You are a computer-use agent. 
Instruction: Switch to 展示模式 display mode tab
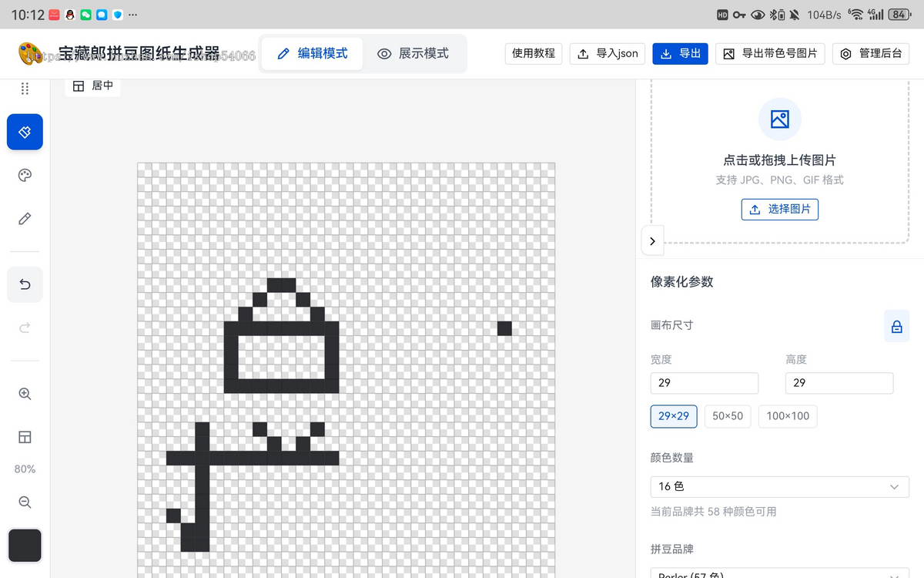coord(413,54)
